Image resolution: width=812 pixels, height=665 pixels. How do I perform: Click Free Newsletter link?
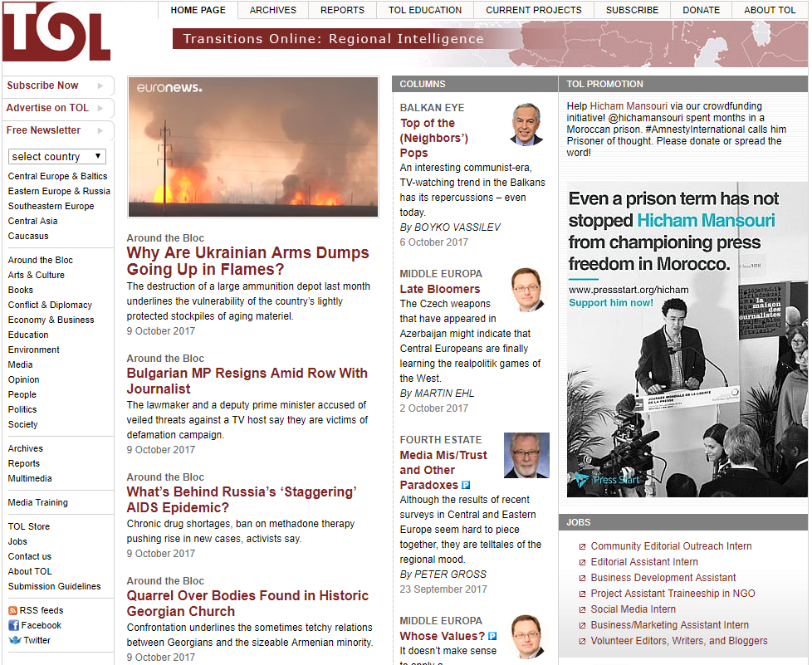43,130
